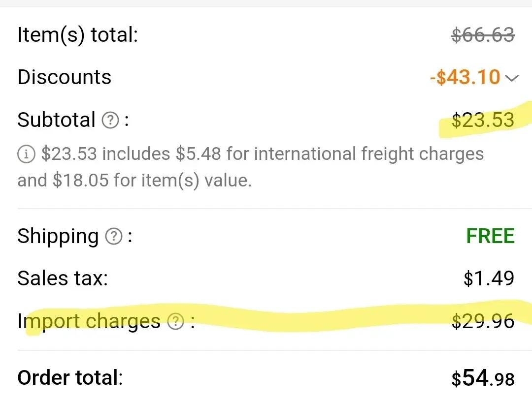Select the Shipping label
The width and height of the screenshot is (532, 400).
(58, 236)
